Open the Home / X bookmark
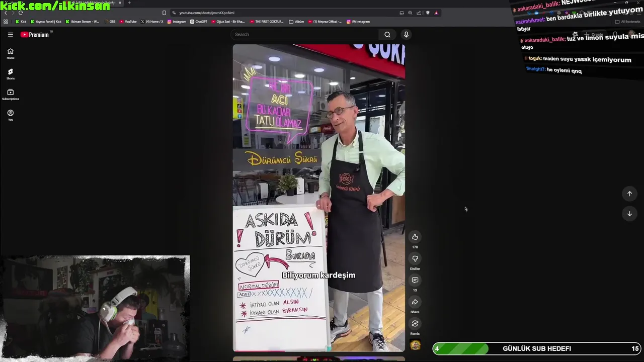 pyautogui.click(x=152, y=22)
